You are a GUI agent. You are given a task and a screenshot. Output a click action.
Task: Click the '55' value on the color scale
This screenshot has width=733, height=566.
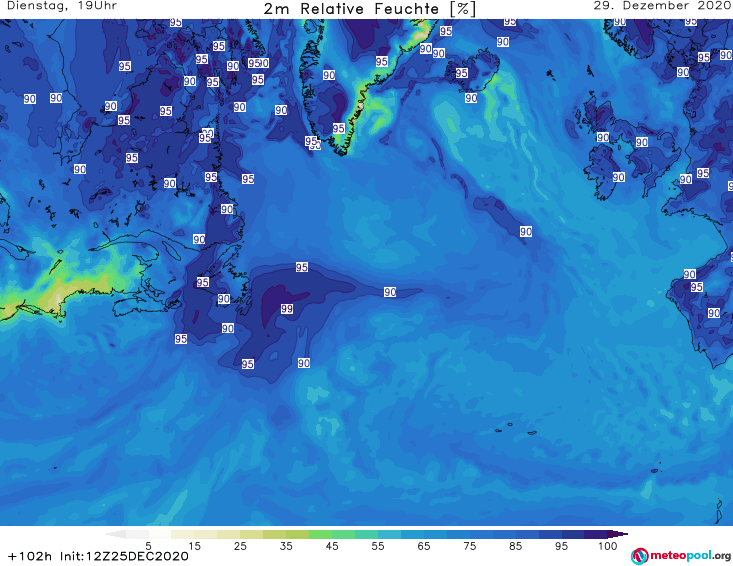tap(378, 546)
